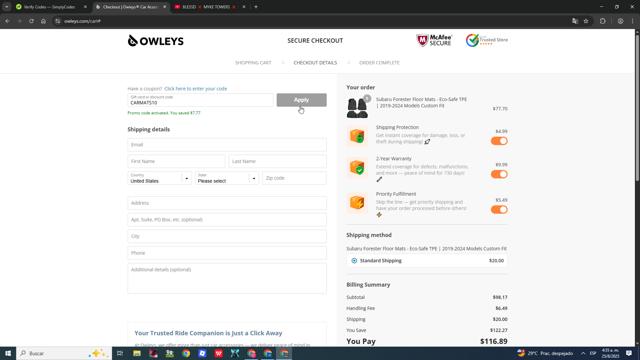Open Task View in the taskbar
Screen dimensions: 640x360
click(x=120, y=353)
